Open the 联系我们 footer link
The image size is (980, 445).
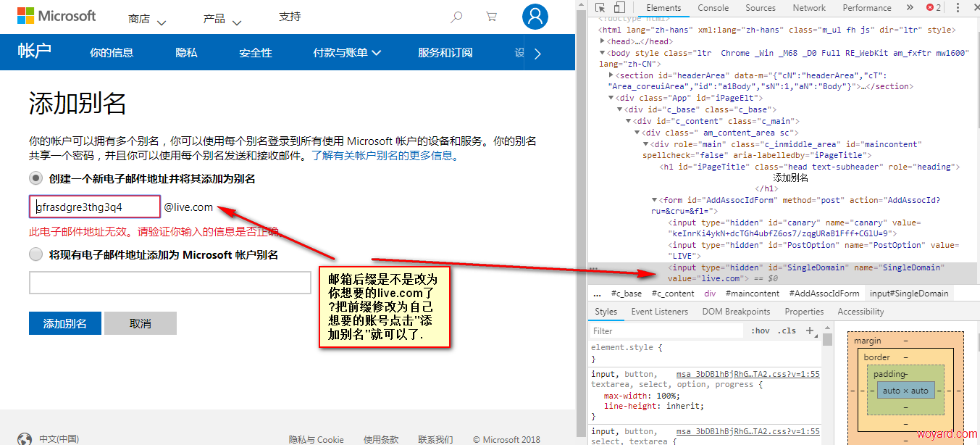(435, 439)
